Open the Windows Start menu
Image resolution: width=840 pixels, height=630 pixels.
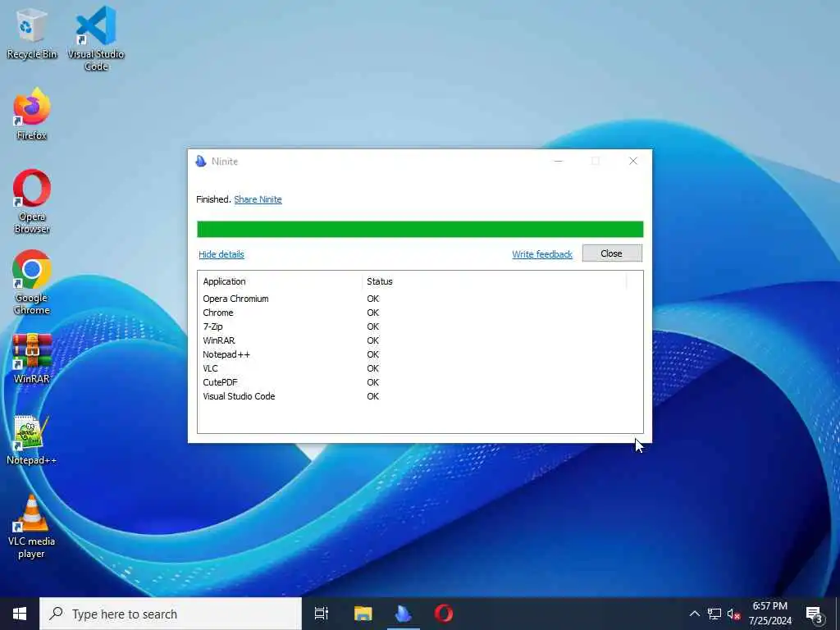[20, 614]
